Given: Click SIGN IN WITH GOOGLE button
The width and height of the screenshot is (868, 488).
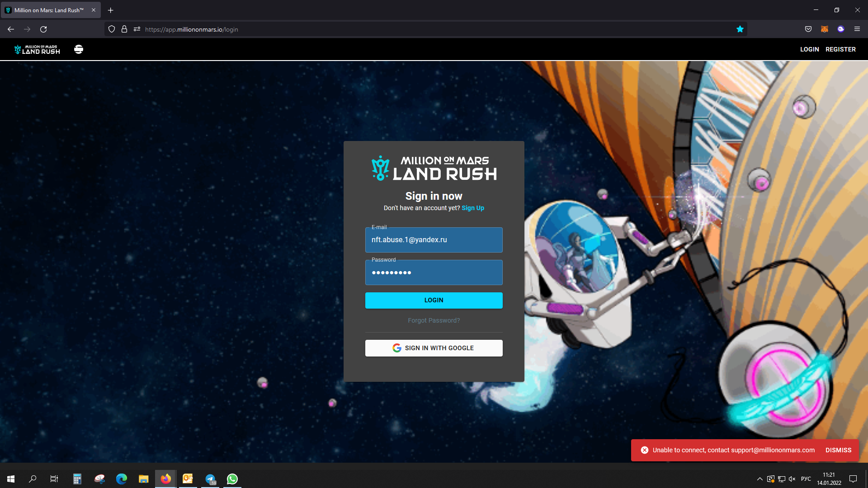Looking at the screenshot, I should 434,348.
